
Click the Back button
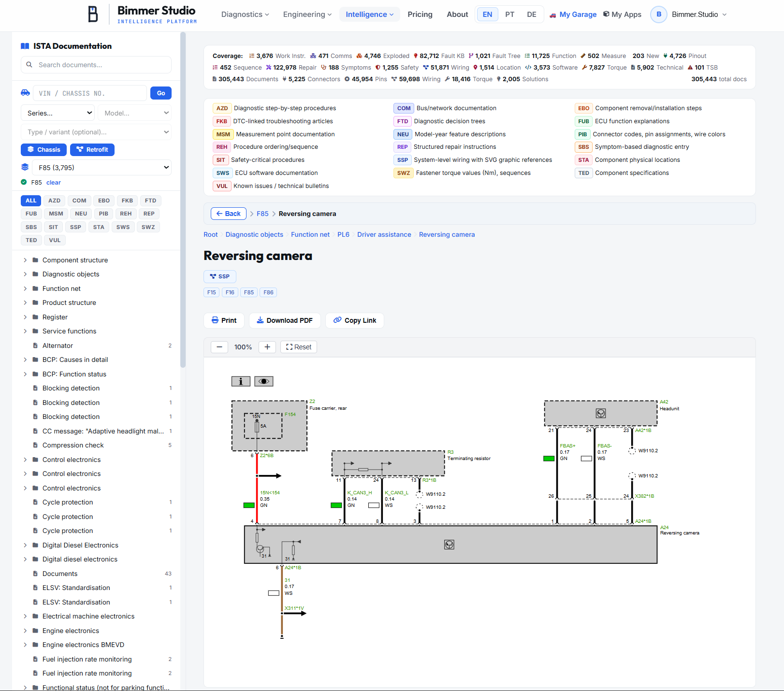point(229,214)
